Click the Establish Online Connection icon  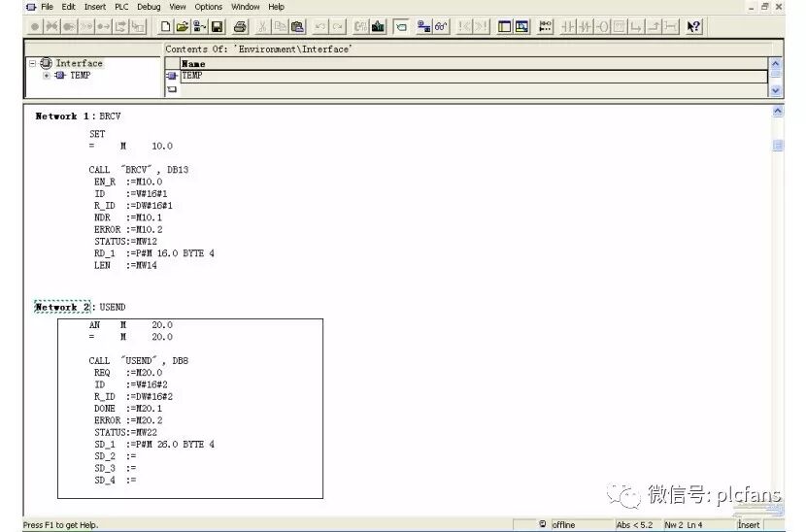coord(423,26)
